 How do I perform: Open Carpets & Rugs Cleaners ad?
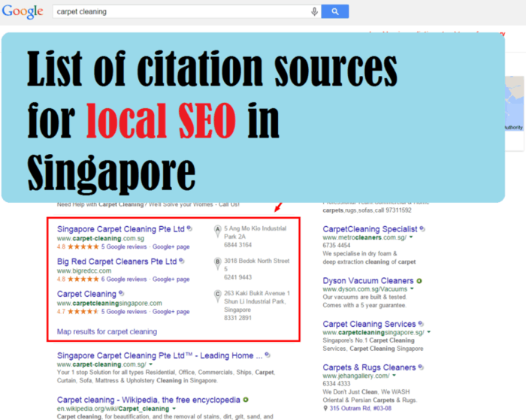(x=369, y=367)
